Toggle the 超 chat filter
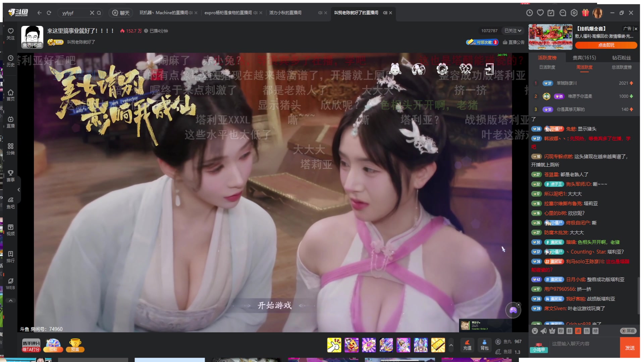The width and height of the screenshot is (644, 362). tap(569, 331)
